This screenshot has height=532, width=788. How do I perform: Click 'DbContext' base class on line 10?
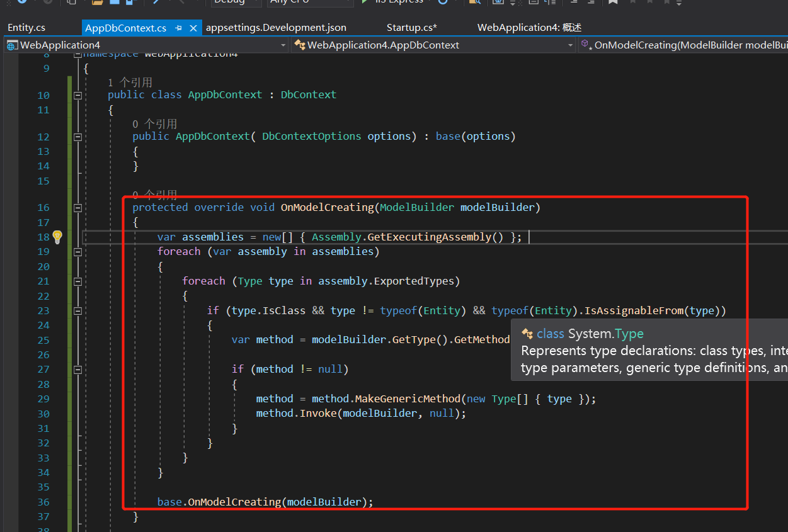pyautogui.click(x=309, y=94)
